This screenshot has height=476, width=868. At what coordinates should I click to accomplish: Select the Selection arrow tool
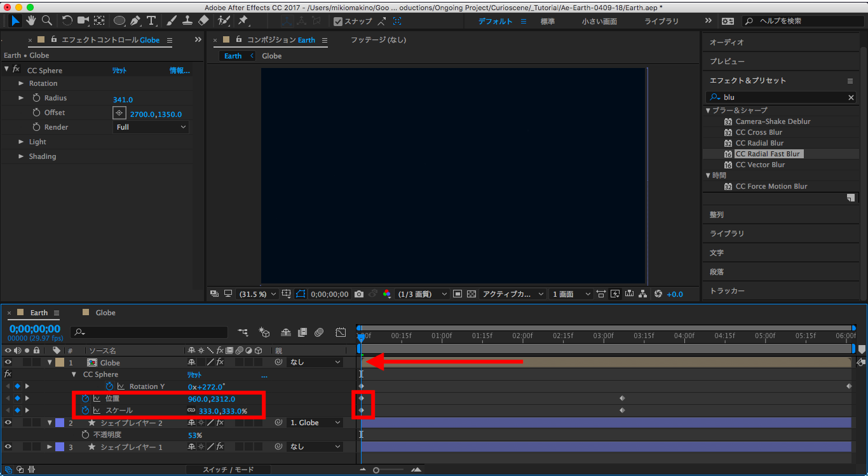(x=15, y=20)
